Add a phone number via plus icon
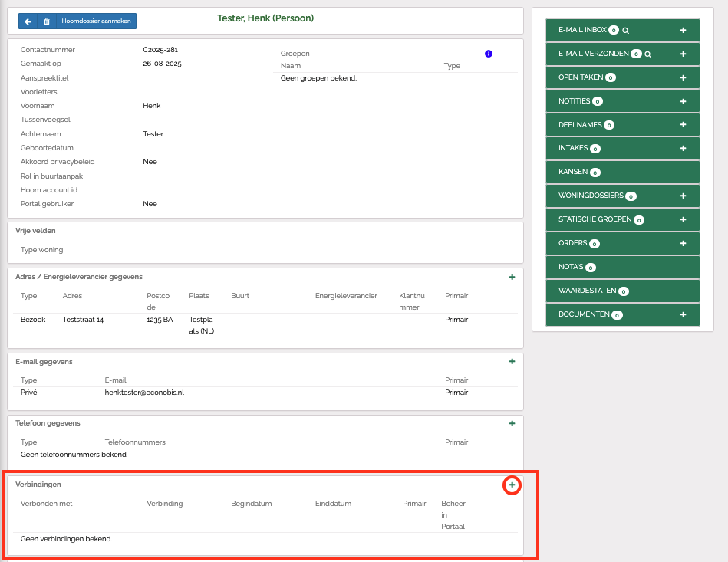Screen dimensions: 728x562 point(512,423)
